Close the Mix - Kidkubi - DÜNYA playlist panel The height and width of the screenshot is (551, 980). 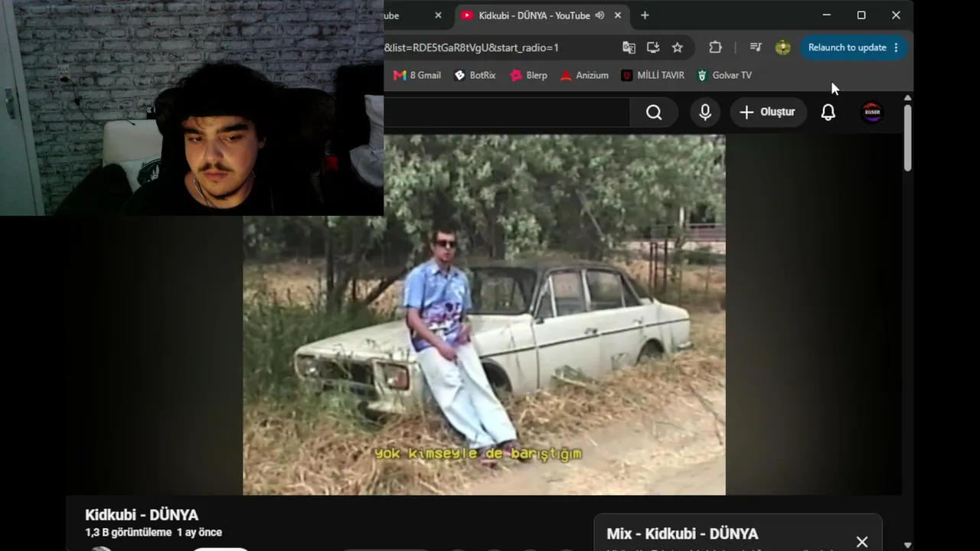click(862, 542)
